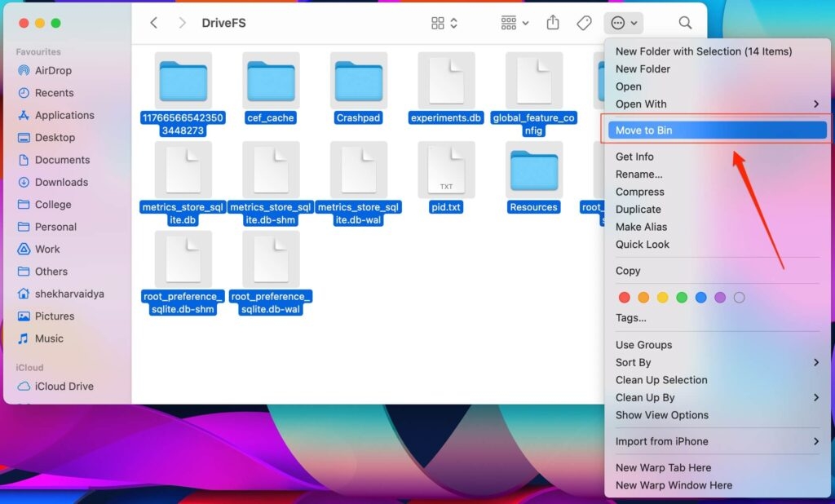This screenshot has height=504, width=835.
Task: Apply the purple tag color
Action: [720, 298]
